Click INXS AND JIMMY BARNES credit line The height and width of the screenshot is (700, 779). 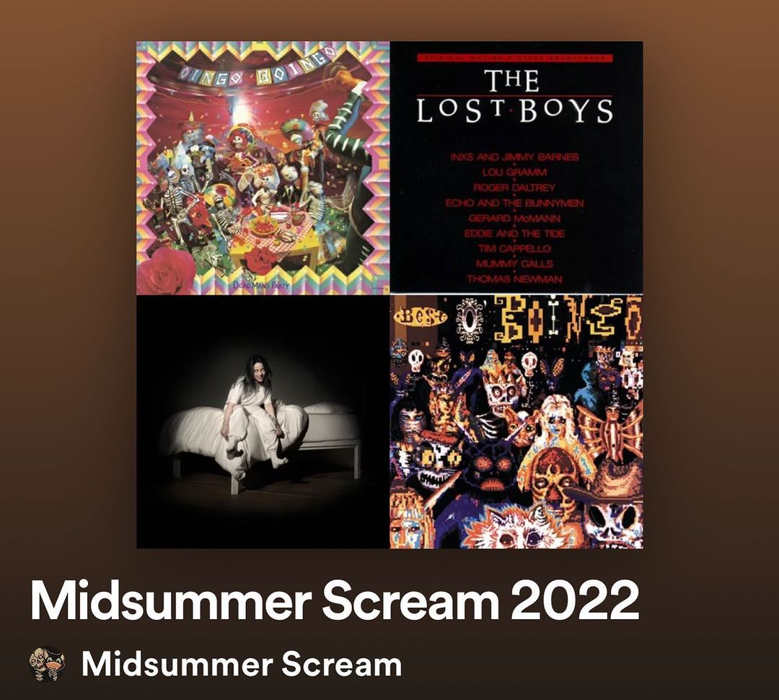[x=515, y=157]
